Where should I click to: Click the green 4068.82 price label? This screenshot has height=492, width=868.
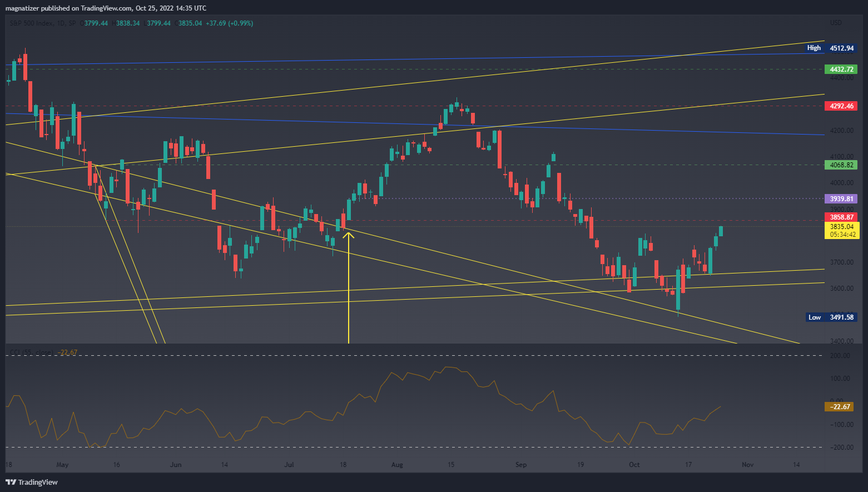[x=841, y=165]
